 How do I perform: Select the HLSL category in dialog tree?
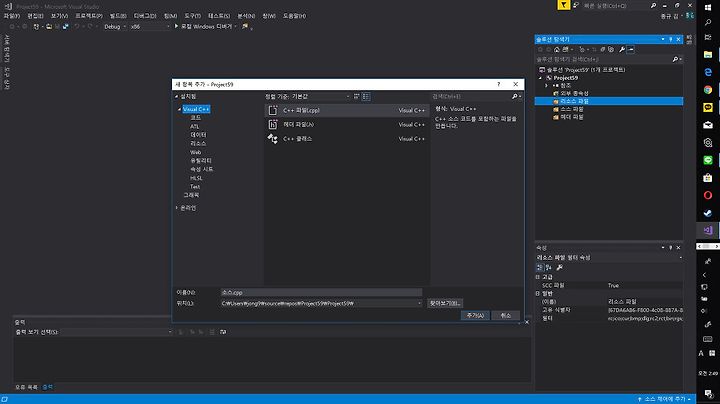pyautogui.click(x=196, y=178)
